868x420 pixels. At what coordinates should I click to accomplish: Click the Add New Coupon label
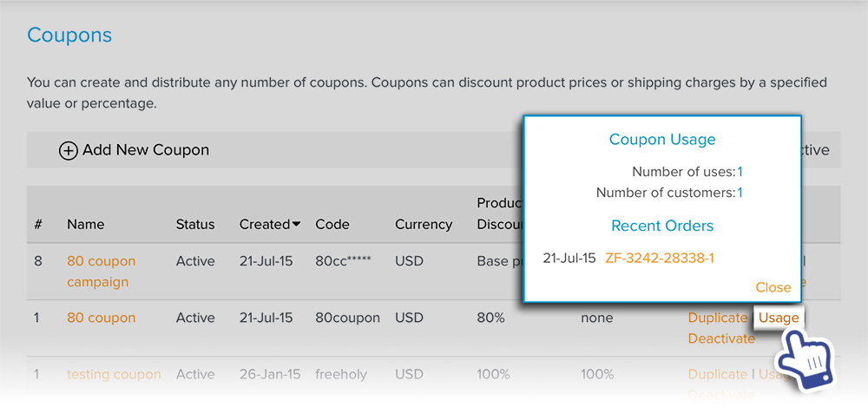(146, 150)
